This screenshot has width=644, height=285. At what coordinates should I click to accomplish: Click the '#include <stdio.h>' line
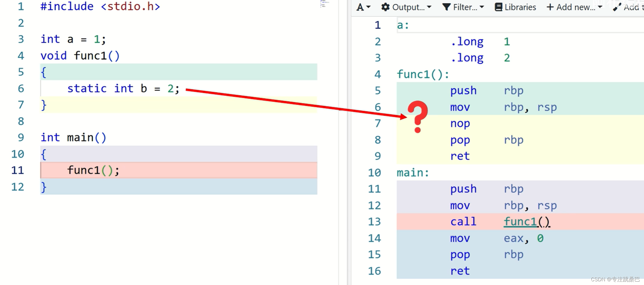point(100,7)
